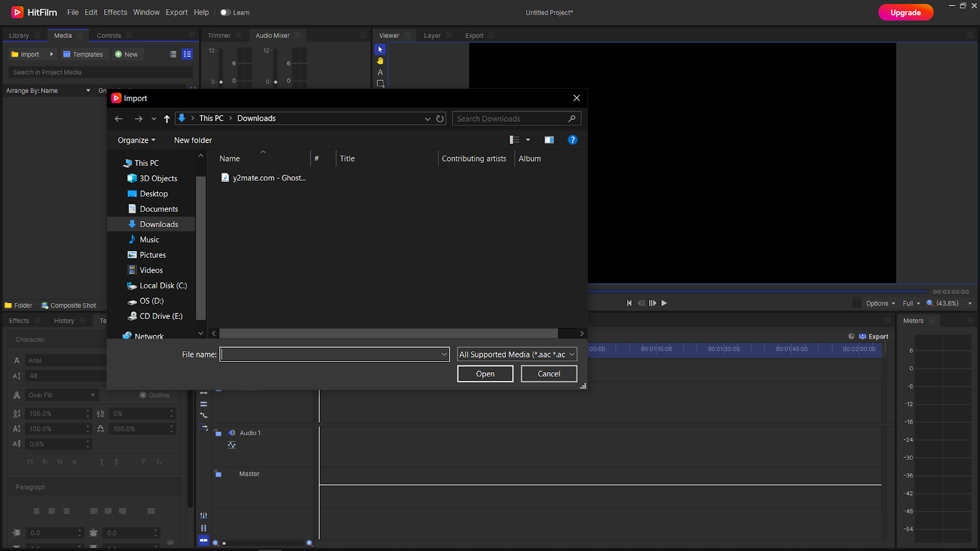This screenshot has height=551, width=980.
Task: Switch Media panel to list view
Action: [173, 54]
